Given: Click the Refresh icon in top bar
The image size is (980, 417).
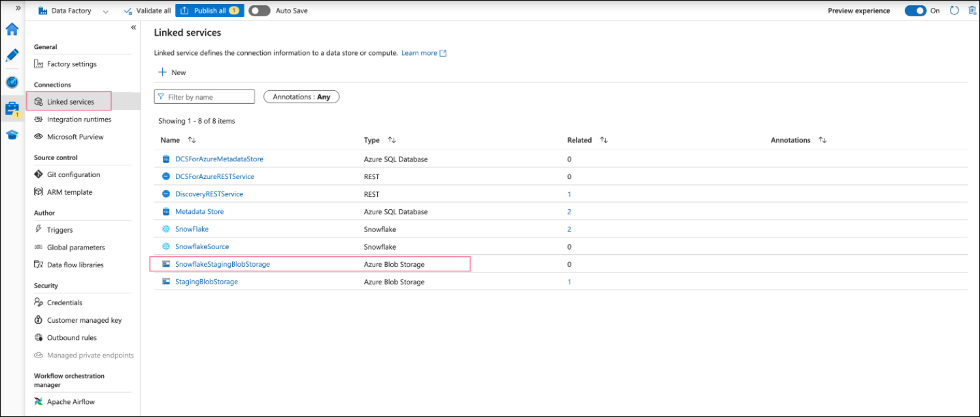Looking at the screenshot, I should click(954, 10).
